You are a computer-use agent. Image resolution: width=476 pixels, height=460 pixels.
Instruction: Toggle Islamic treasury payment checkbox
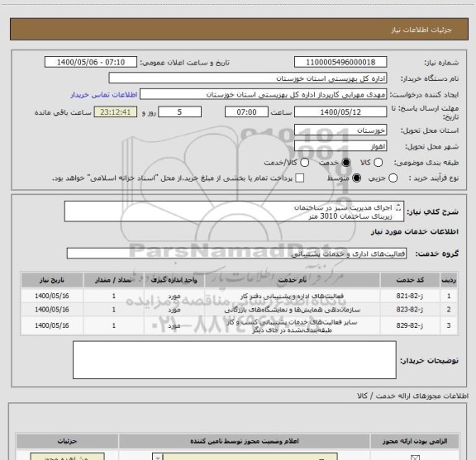pyautogui.click(x=300, y=178)
